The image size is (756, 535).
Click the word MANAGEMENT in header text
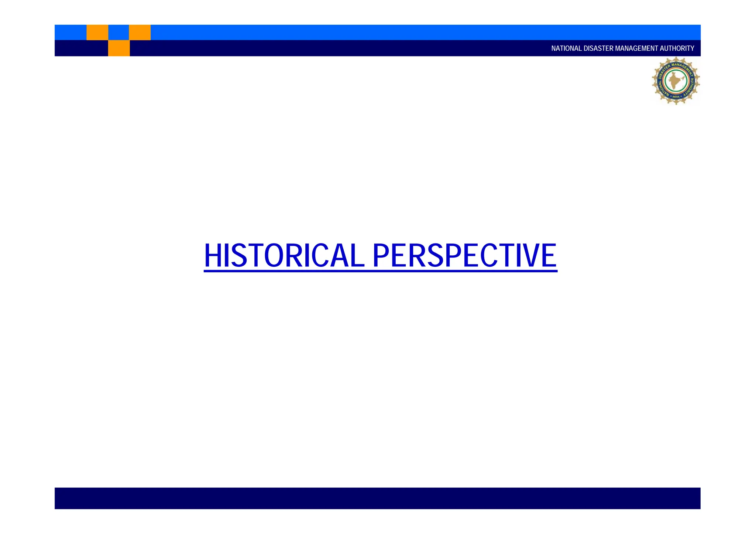pyautogui.click(x=637, y=48)
